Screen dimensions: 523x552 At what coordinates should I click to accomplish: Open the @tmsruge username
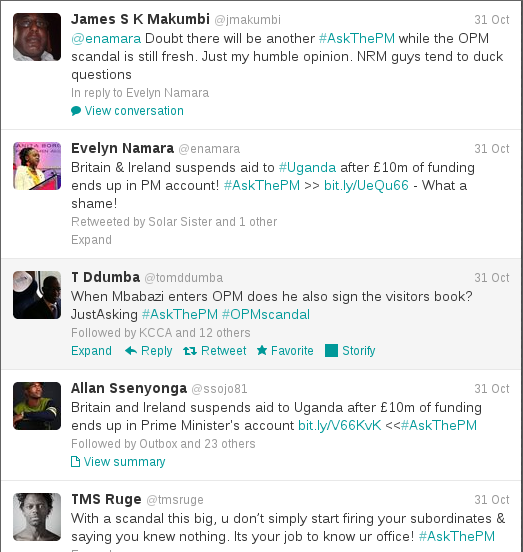(175, 500)
